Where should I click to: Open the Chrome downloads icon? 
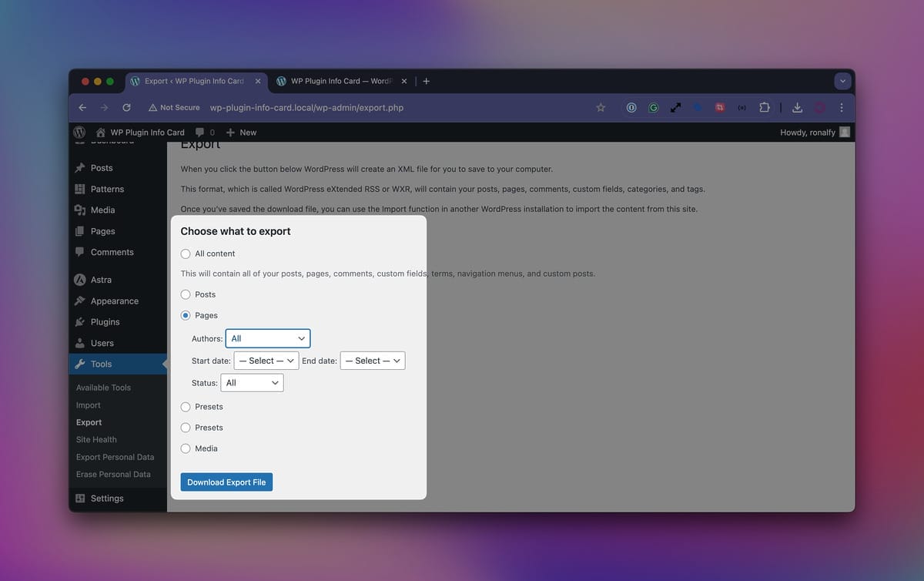point(797,108)
